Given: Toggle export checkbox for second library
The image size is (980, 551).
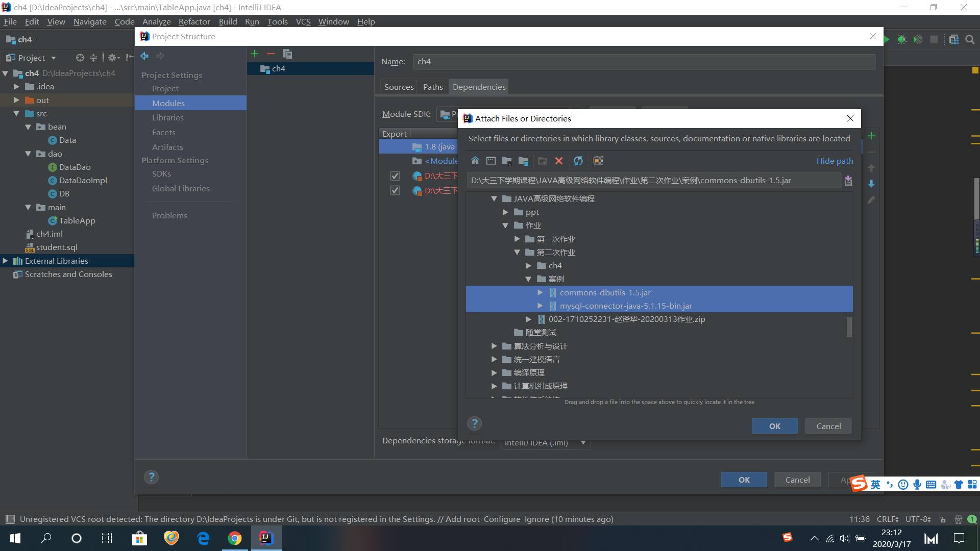Looking at the screenshot, I should point(395,190).
